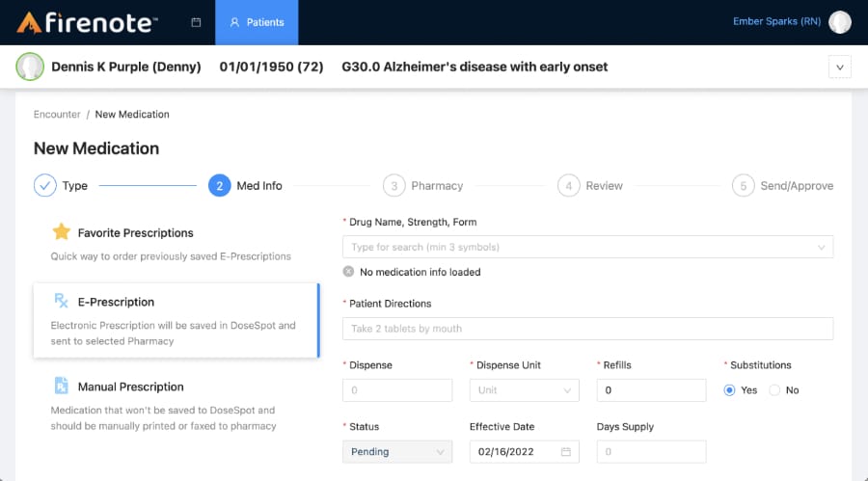Screen dimensions: 868x481
Task: Click the Days Supply field
Action: [652, 452]
